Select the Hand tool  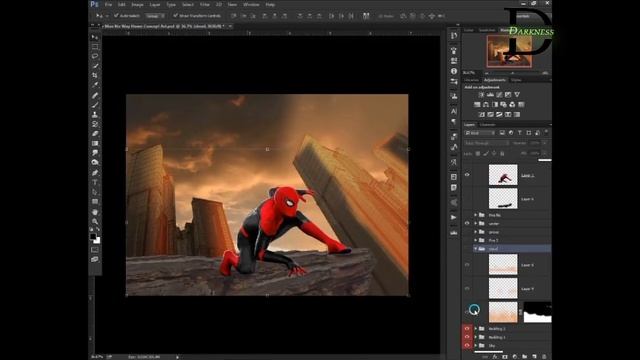coord(95,212)
